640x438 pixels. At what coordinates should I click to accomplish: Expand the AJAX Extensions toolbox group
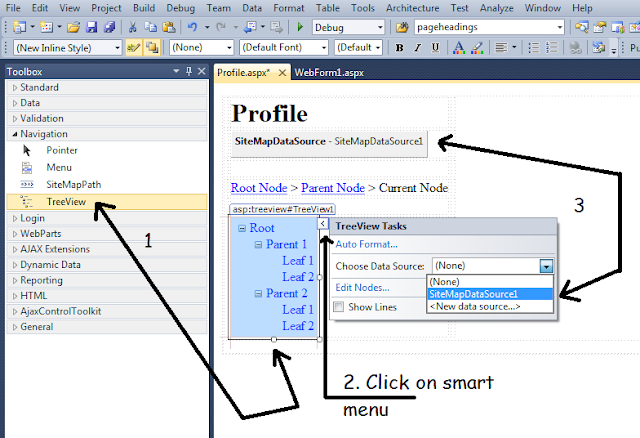click(15, 249)
